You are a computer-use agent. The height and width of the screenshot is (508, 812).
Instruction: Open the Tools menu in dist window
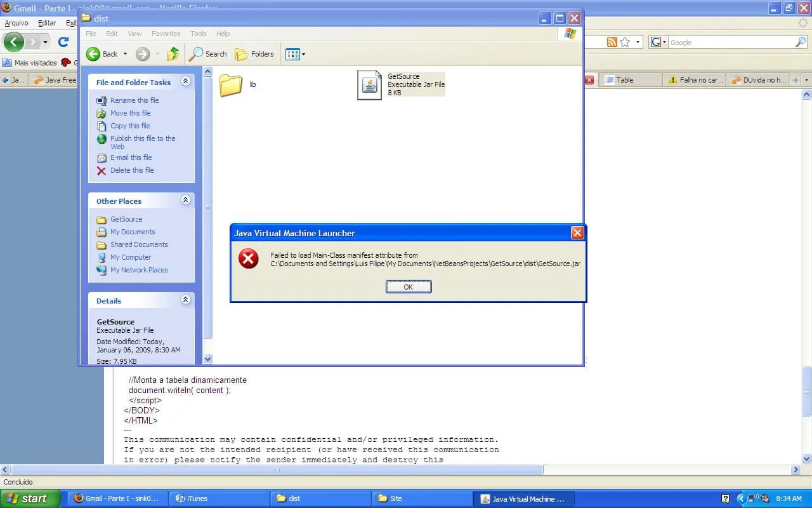(x=199, y=34)
